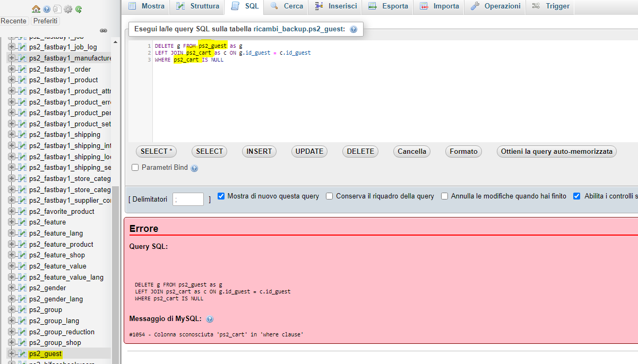
Task: Click table icon of ps2_favorite_product
Action: point(22,211)
